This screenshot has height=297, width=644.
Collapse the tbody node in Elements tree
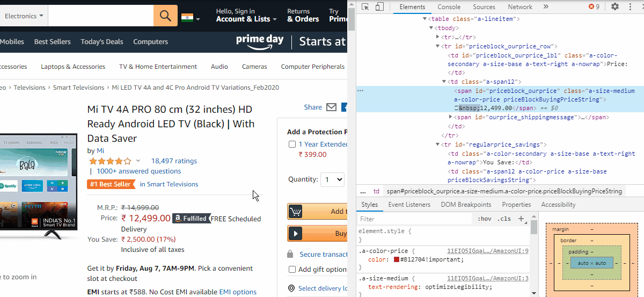click(431, 28)
